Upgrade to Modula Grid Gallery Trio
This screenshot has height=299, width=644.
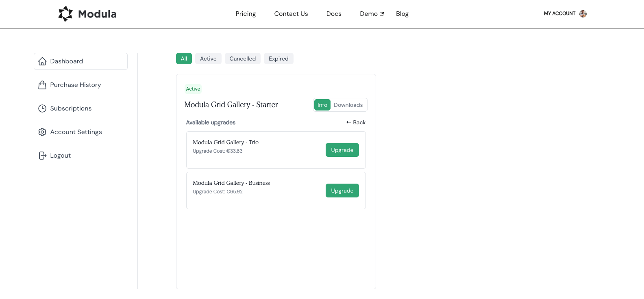342,150
